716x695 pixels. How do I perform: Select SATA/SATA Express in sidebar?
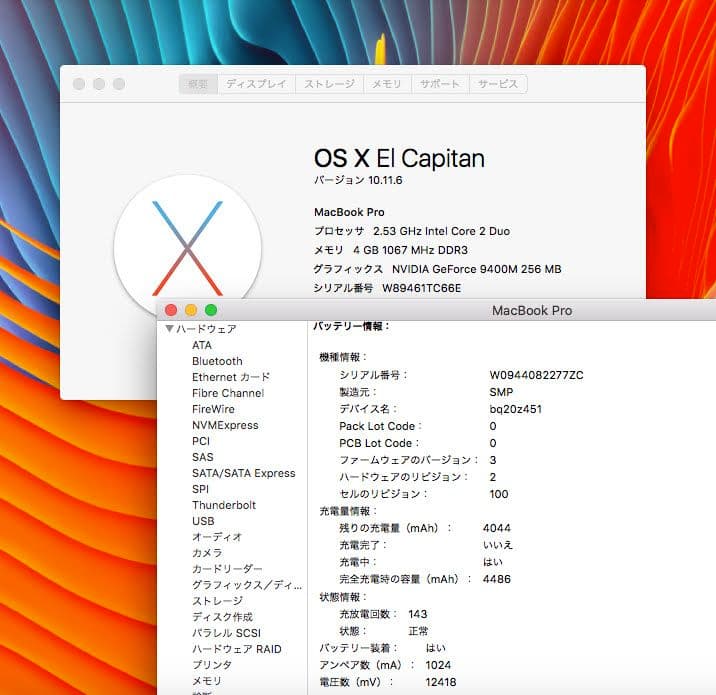point(244,473)
